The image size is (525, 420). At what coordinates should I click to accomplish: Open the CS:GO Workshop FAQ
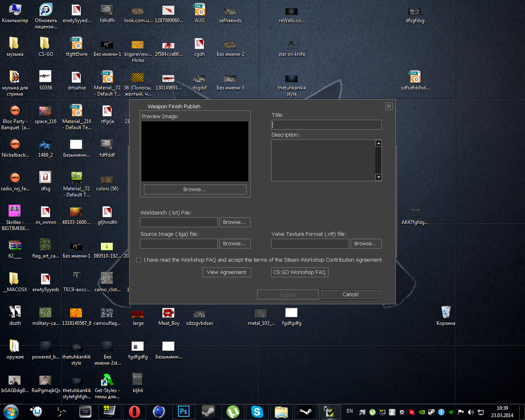click(x=299, y=272)
